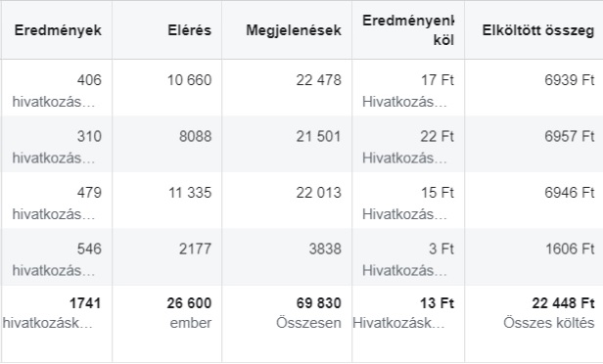Click the 1606 Ft spent value
Screen dimensions: 603x364
pos(570,249)
